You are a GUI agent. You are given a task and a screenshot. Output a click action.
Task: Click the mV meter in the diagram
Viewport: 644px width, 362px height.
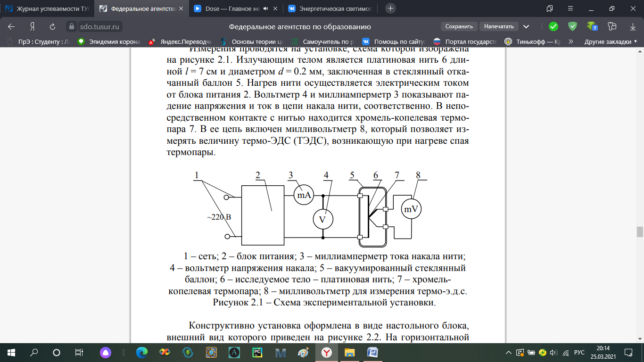(x=411, y=209)
